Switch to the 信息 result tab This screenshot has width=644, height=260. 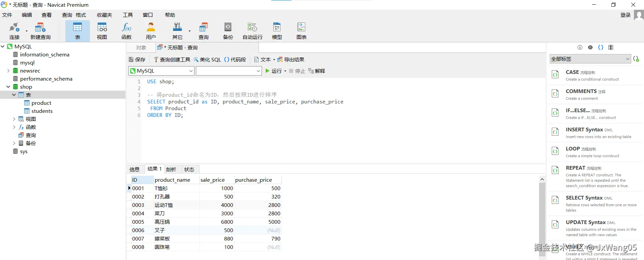135,169
